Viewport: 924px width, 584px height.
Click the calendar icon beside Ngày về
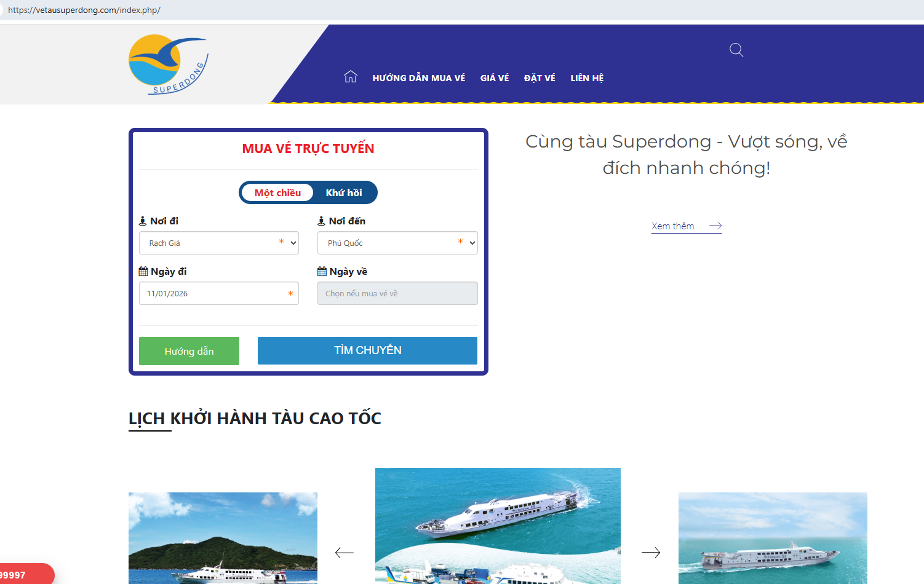[x=322, y=271]
